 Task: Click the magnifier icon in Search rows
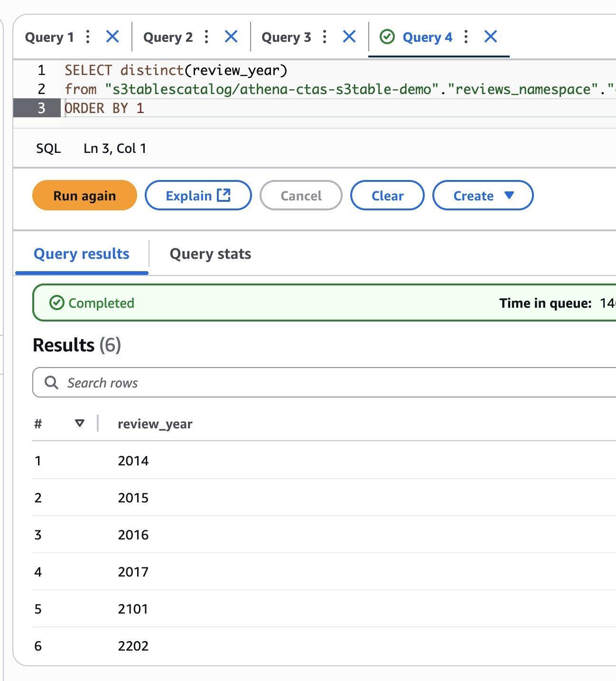[51, 382]
